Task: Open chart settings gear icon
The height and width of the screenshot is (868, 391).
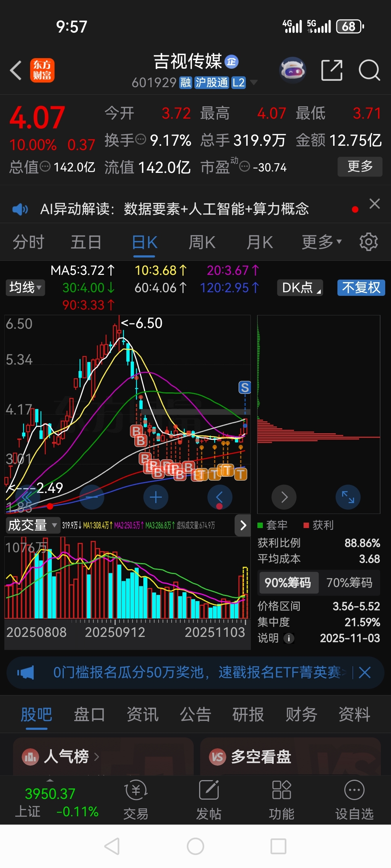Action: 369,242
